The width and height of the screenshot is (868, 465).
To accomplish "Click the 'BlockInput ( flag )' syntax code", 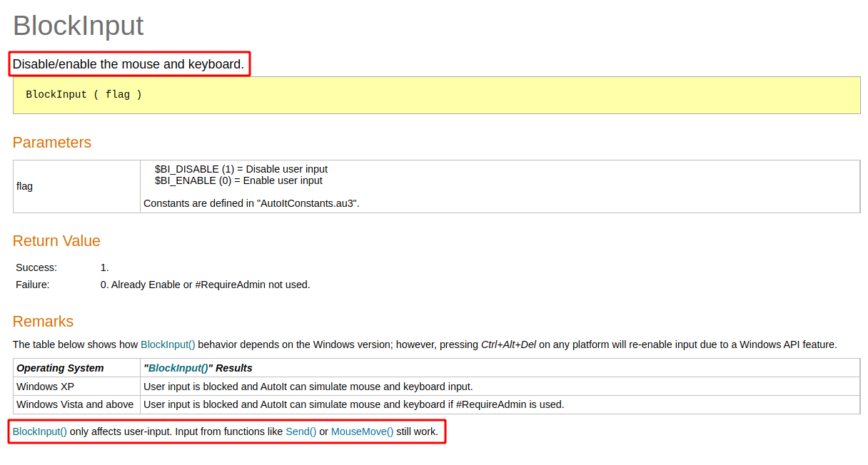I will [x=84, y=94].
